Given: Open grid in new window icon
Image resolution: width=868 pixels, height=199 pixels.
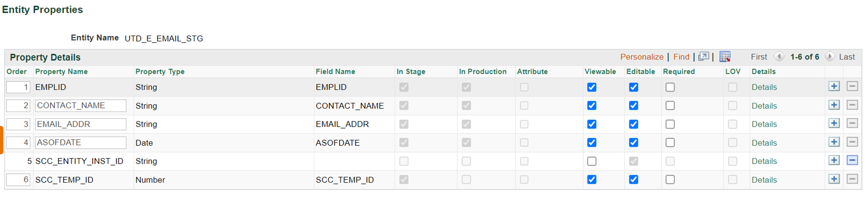Looking at the screenshot, I should (704, 57).
